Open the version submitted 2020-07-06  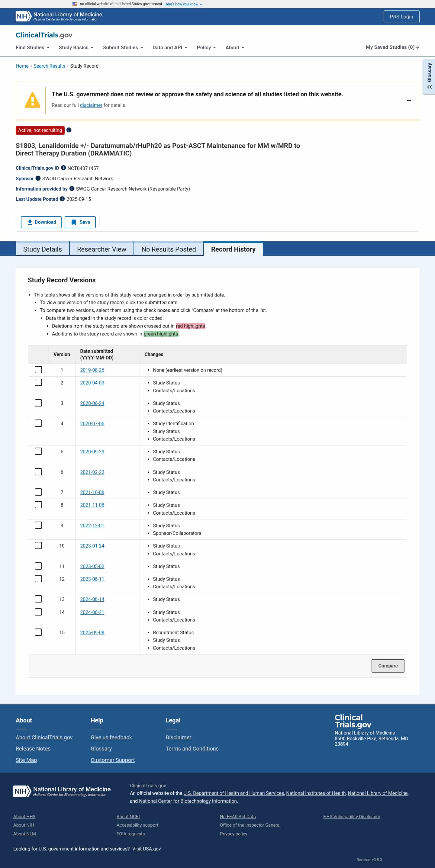(x=92, y=423)
